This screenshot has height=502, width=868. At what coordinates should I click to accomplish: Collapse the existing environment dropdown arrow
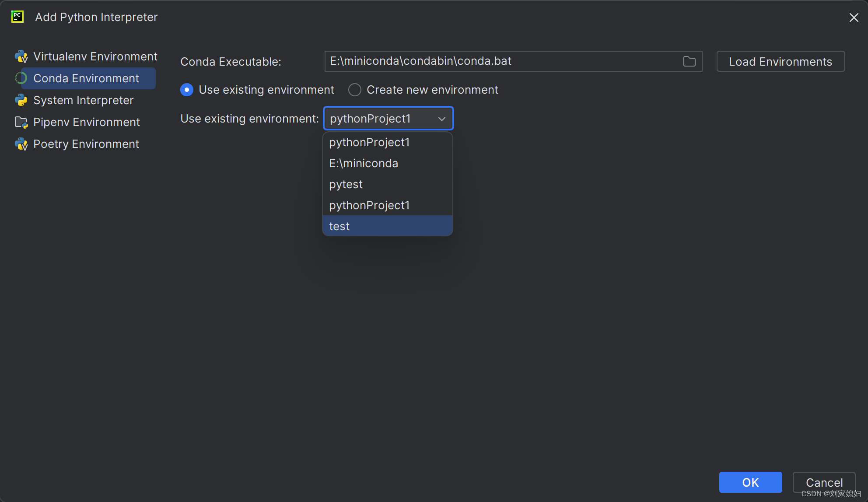coord(442,119)
